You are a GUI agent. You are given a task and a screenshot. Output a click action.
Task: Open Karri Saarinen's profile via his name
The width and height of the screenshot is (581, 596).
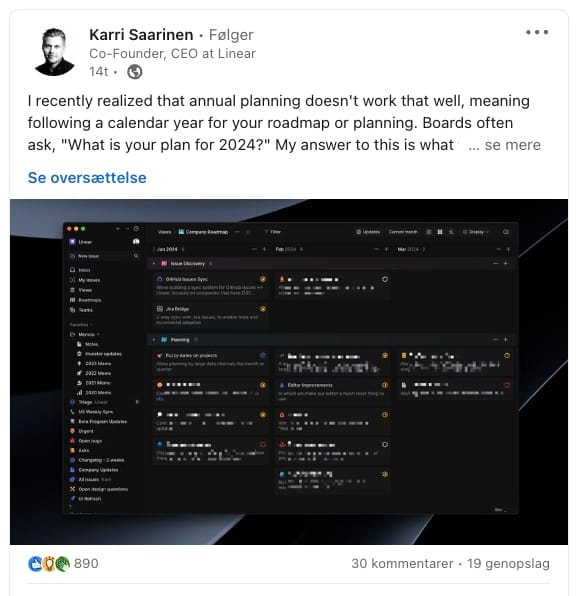tap(141, 35)
